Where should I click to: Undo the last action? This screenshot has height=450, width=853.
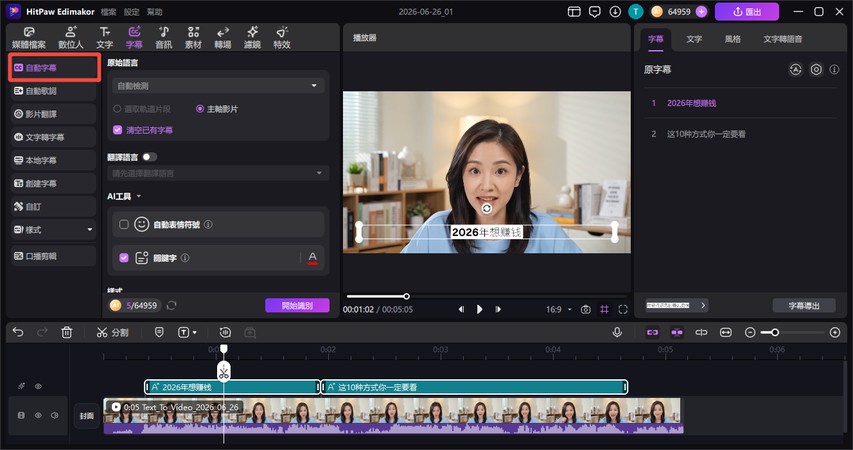18,332
